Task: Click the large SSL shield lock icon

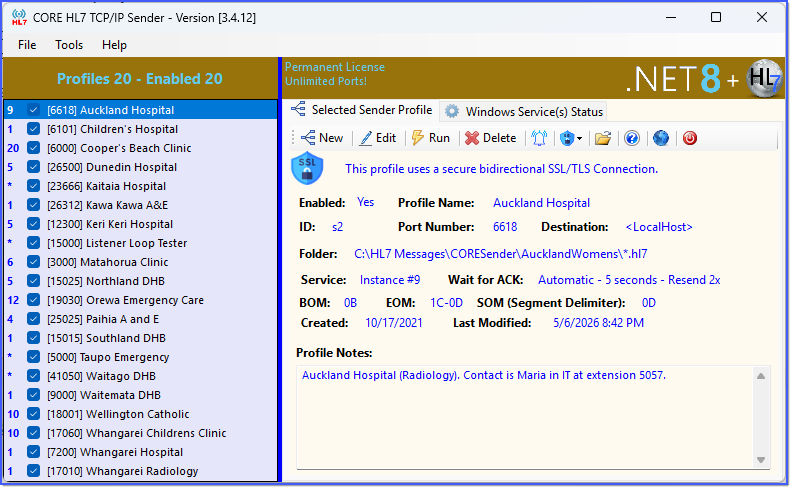Action: coord(307,169)
